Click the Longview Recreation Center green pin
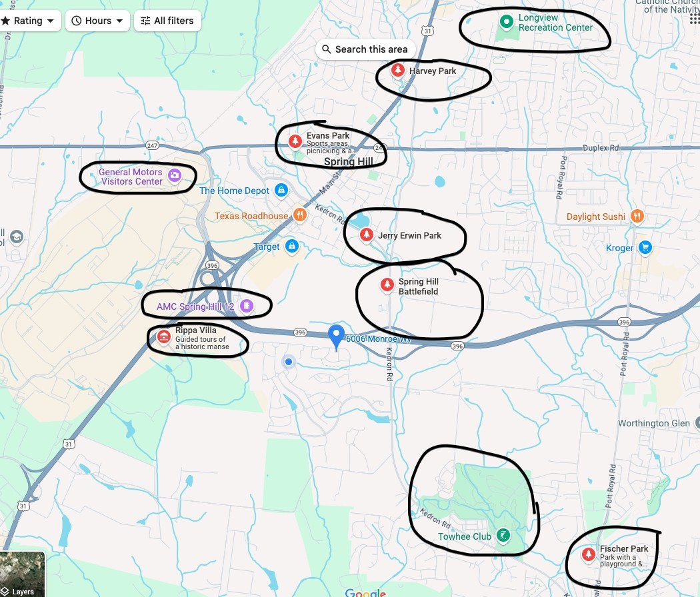This screenshot has height=597, width=700. point(506,21)
